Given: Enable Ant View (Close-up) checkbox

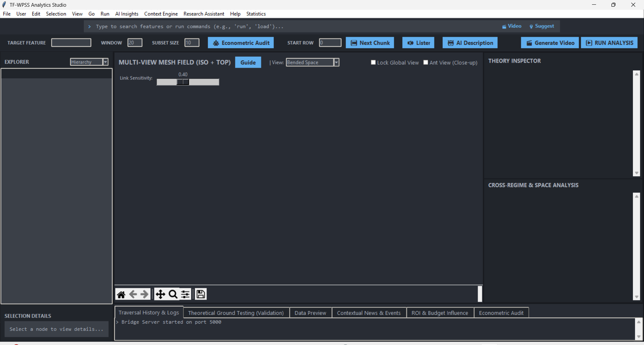Looking at the screenshot, I should (x=426, y=62).
